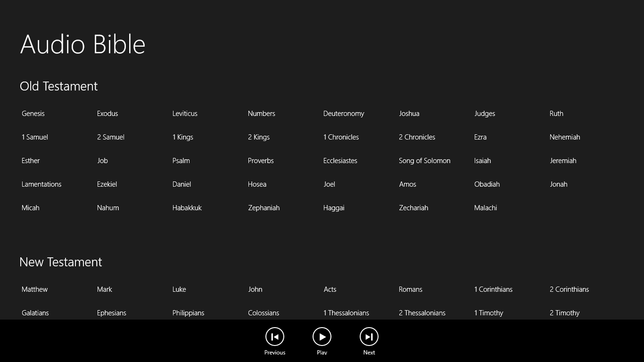Select 1 Chronicles
The image size is (644, 362).
coord(341,137)
